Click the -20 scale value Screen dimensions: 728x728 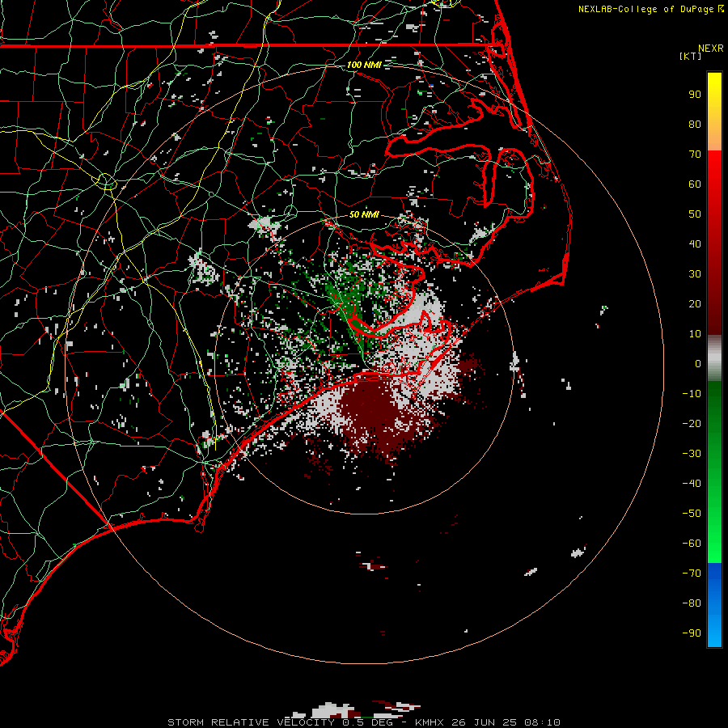[x=692, y=424]
